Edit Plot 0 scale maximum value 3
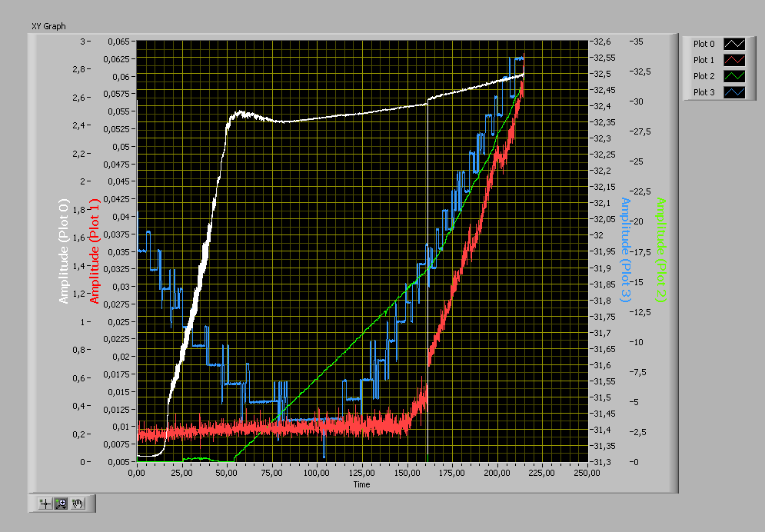Image resolution: width=765 pixels, height=532 pixels. pos(83,42)
